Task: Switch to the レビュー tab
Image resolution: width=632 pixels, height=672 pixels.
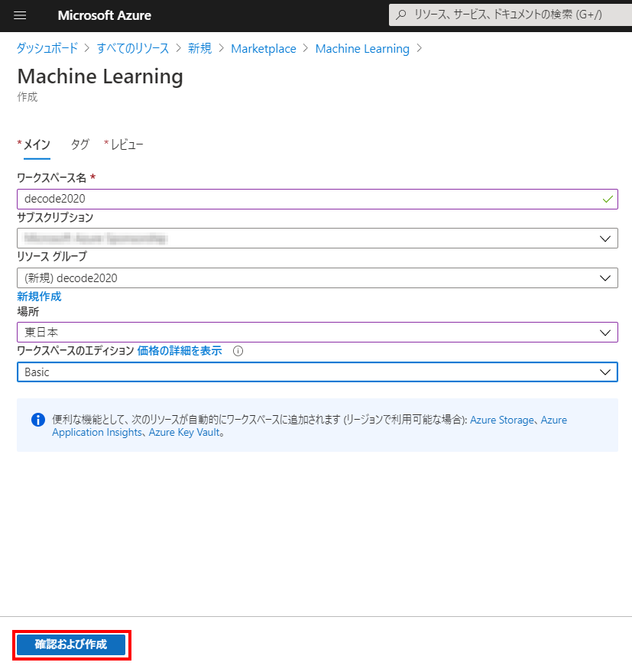Action: [127, 144]
